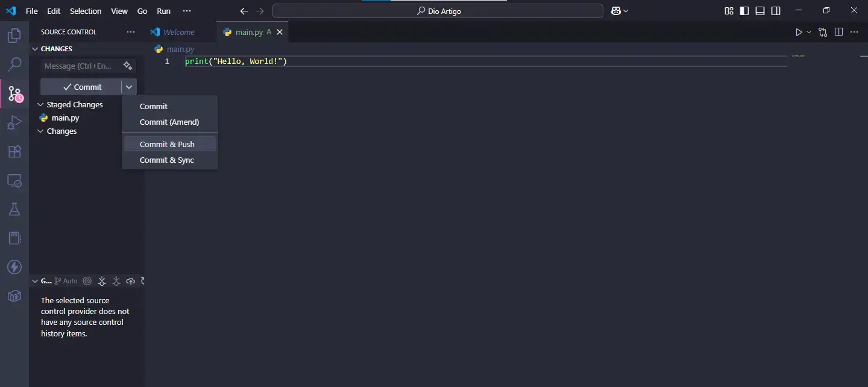Open Changes compare icon in editor toolbar
868x387 pixels.
pos(823,32)
